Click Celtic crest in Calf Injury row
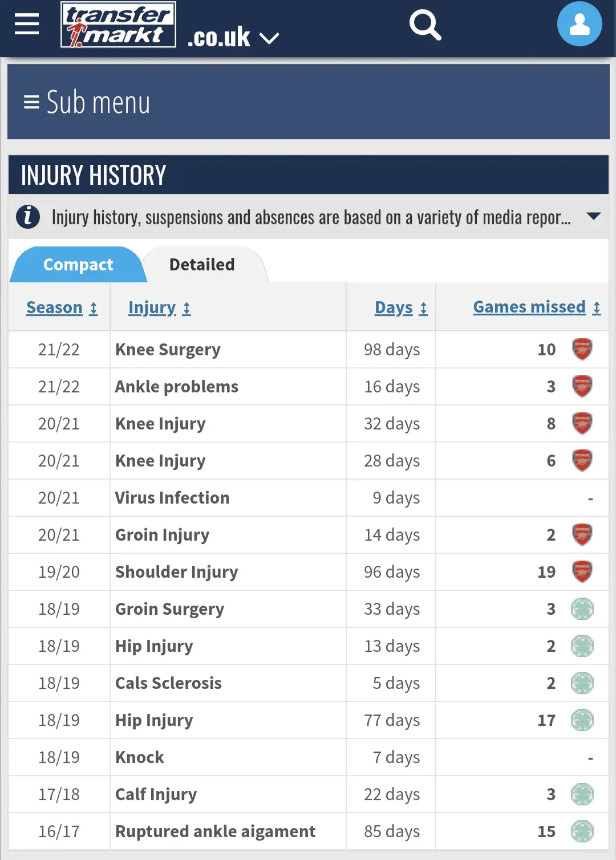Screen dimensions: 616x860 click(582, 794)
